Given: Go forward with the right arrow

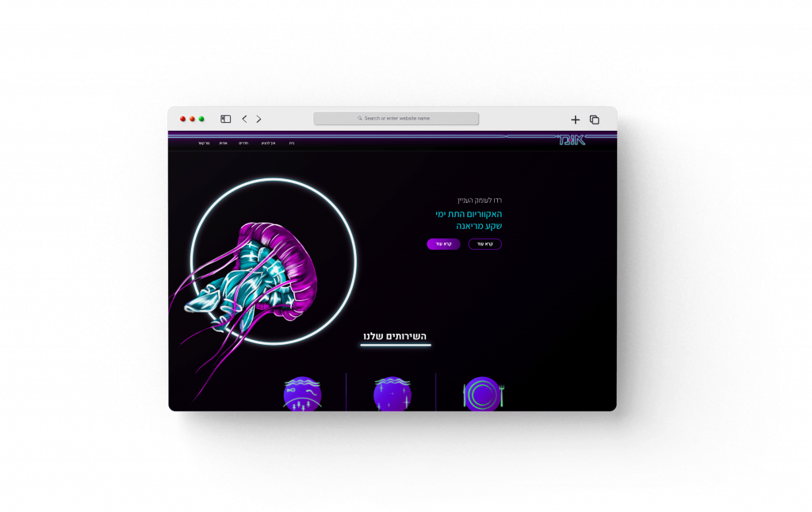Looking at the screenshot, I should (259, 119).
